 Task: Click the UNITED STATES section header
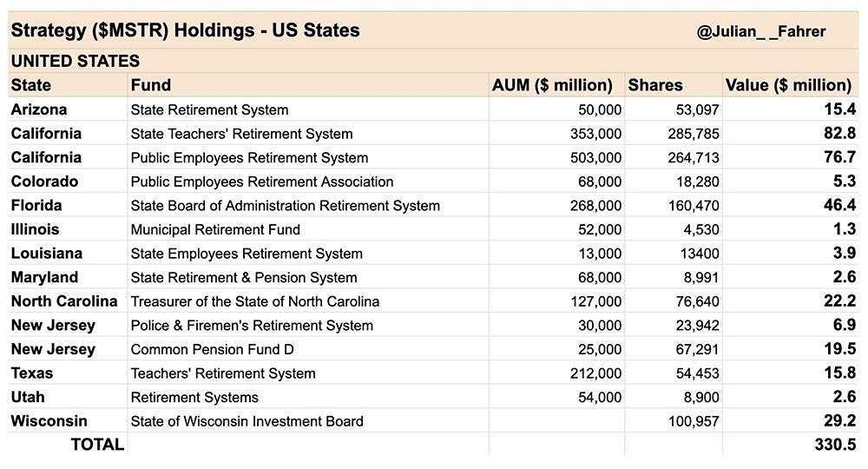tap(76, 61)
